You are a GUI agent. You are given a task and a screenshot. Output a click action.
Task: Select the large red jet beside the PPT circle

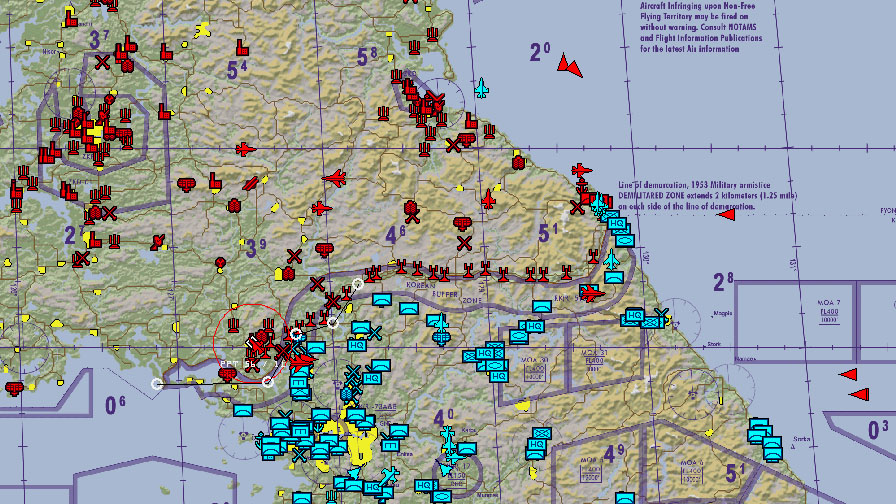tap(301, 361)
